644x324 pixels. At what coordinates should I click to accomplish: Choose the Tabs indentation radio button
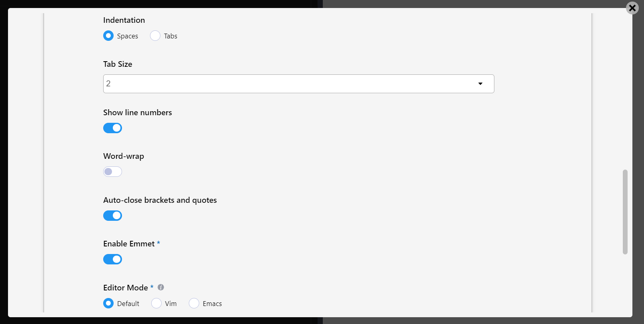pyautogui.click(x=155, y=36)
